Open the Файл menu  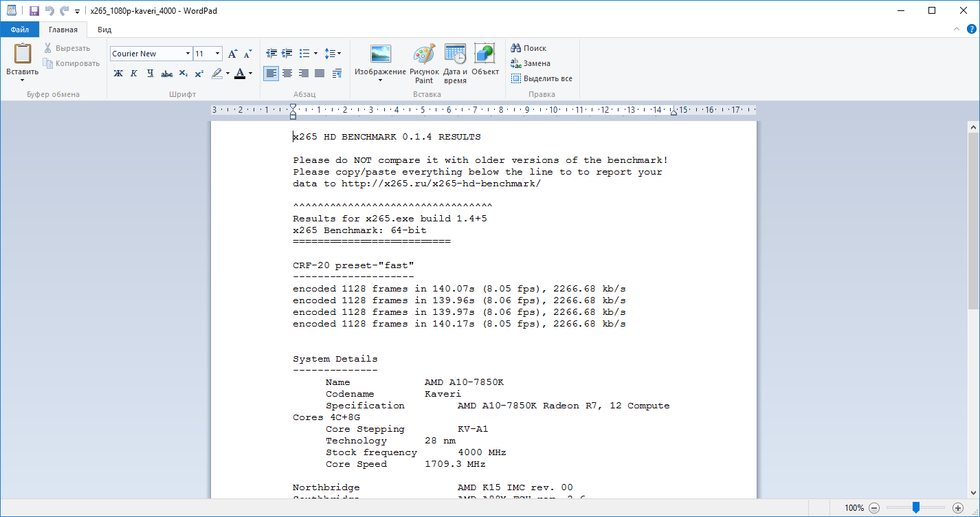pos(19,30)
